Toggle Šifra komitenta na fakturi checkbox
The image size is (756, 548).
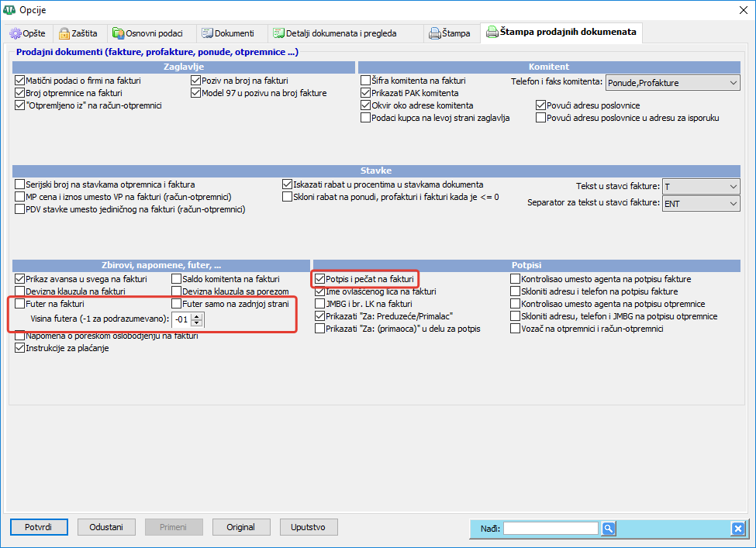click(366, 81)
